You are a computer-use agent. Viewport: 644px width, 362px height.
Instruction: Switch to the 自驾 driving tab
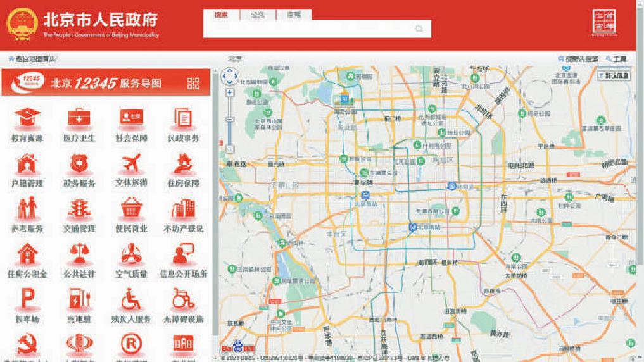tap(293, 15)
